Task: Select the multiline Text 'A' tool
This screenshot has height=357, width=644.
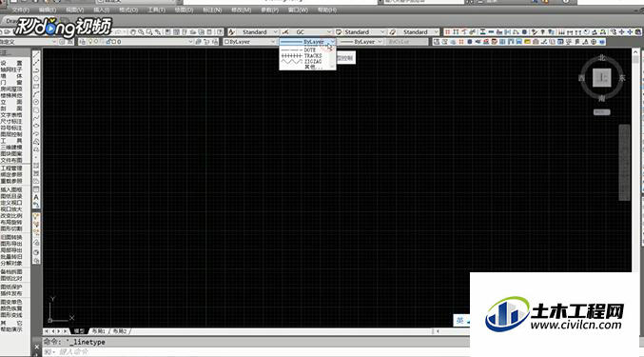Action: [x=36, y=197]
